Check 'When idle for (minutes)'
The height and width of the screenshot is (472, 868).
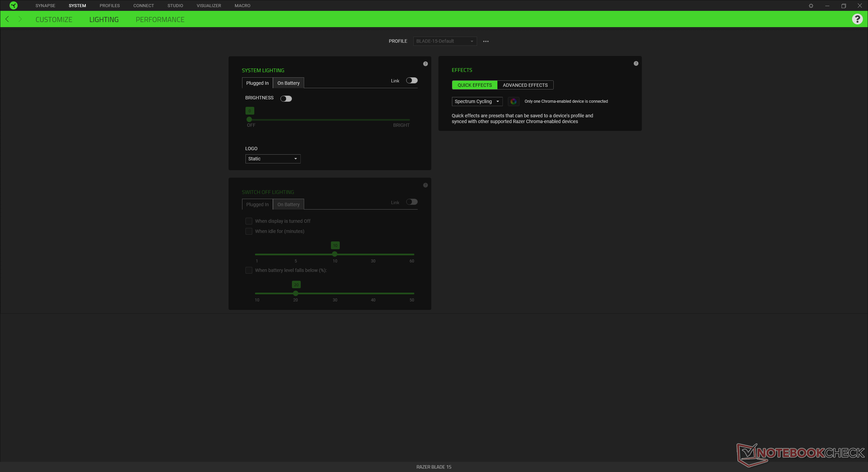pos(249,231)
